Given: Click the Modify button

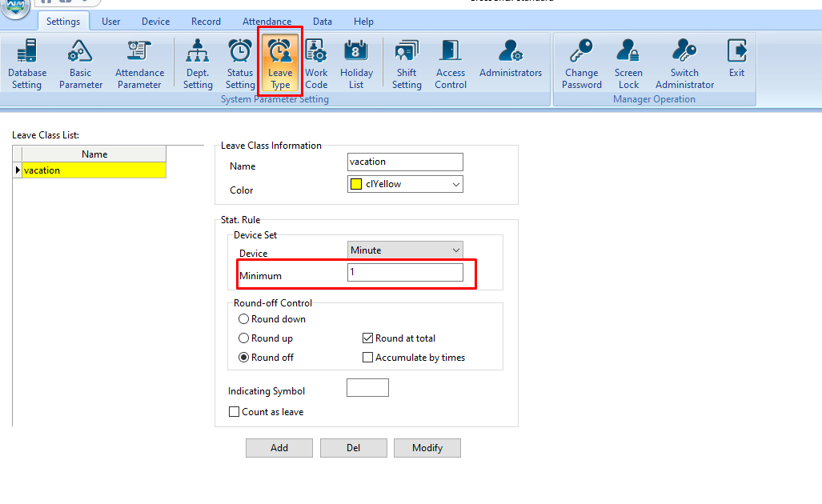Looking at the screenshot, I should tap(427, 448).
